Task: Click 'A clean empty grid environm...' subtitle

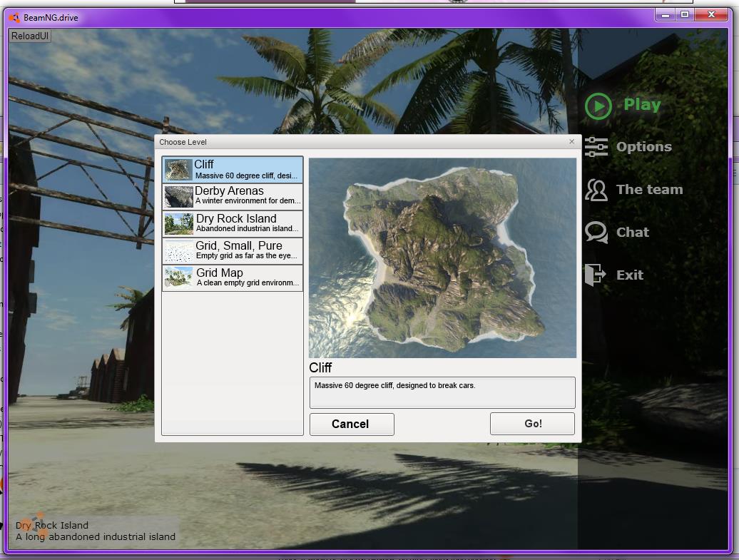Action: (x=248, y=282)
